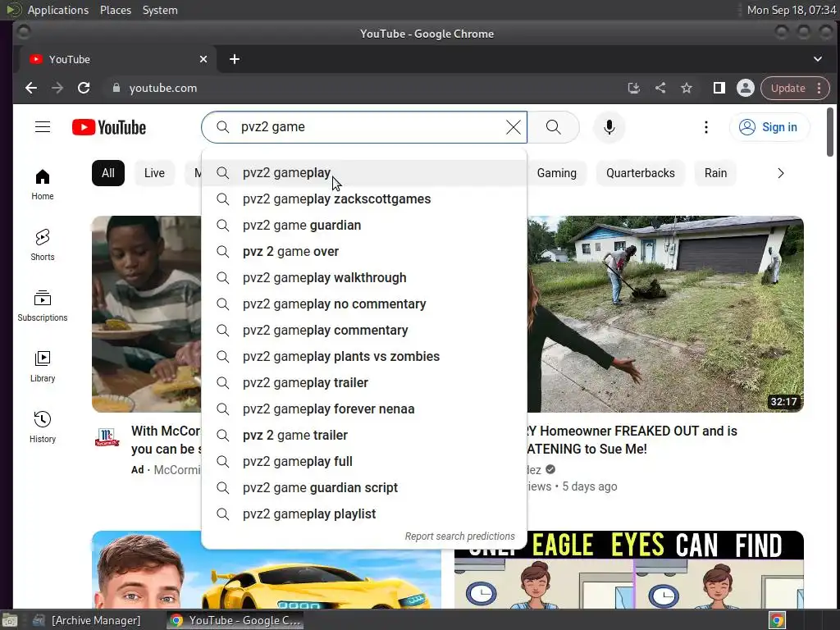
Task: Choose suggestion "pvz 2 game over"
Action: [x=364, y=252]
